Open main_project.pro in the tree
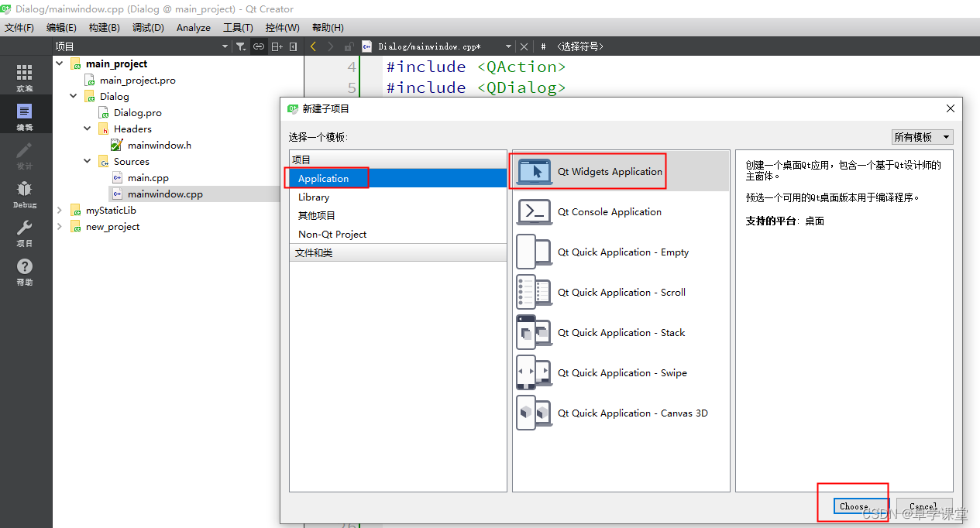 click(137, 80)
